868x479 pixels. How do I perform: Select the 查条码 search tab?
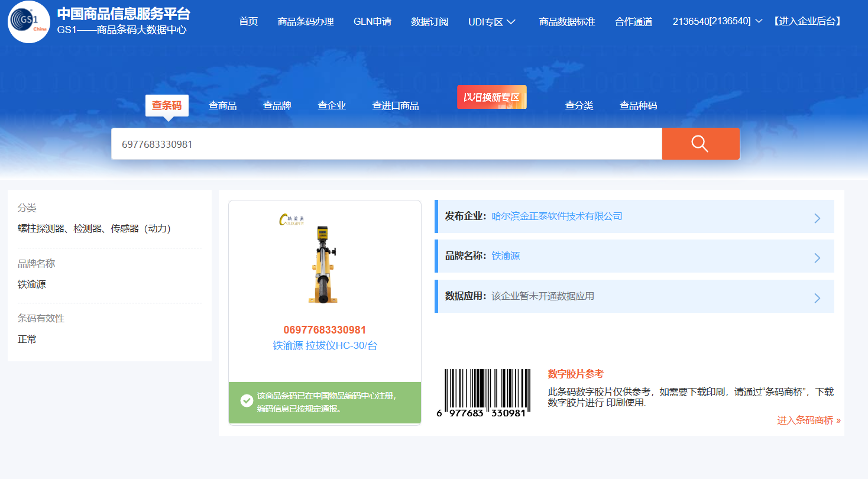167,105
